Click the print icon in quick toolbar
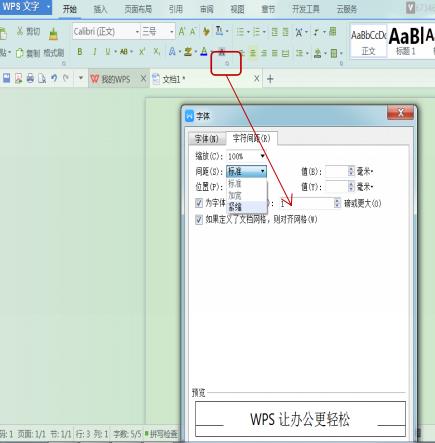 point(30,79)
